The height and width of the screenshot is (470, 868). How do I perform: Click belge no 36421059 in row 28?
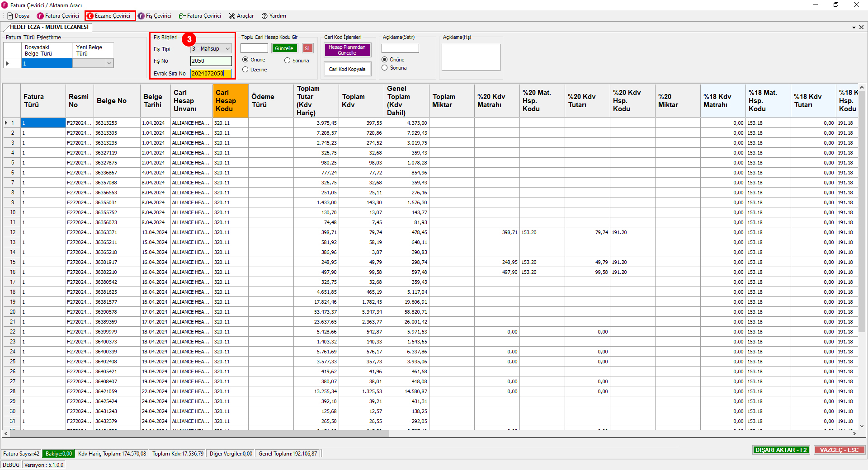click(x=117, y=391)
